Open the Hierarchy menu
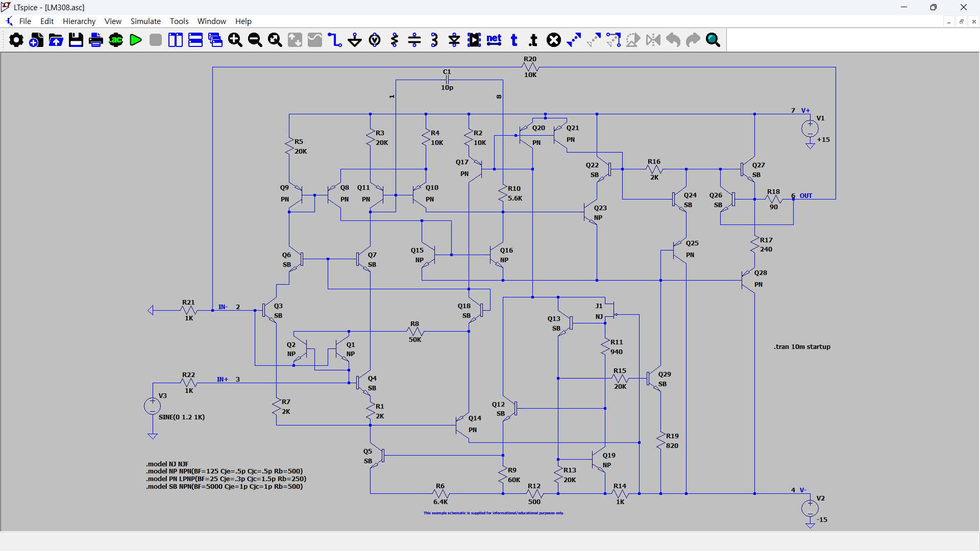980x551 pixels. pyautogui.click(x=79, y=21)
